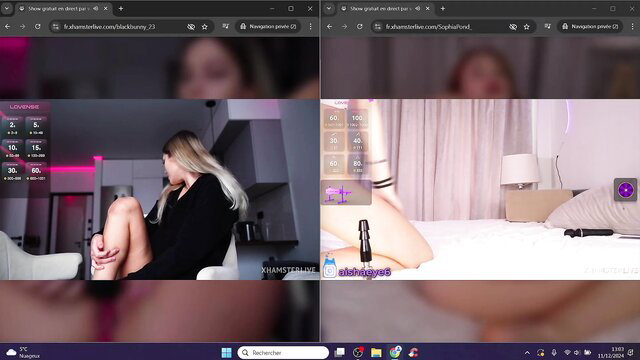Open a new tab in the left window
Image resolution: width=640 pixels, height=360 pixels.
121,9
